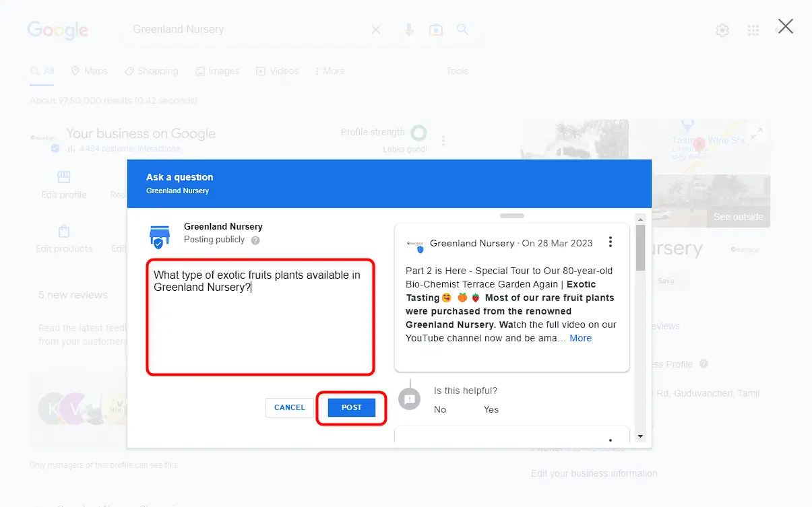Click the Greenland Nursery logo in post header
The width and height of the screenshot is (812, 507).
(x=415, y=244)
